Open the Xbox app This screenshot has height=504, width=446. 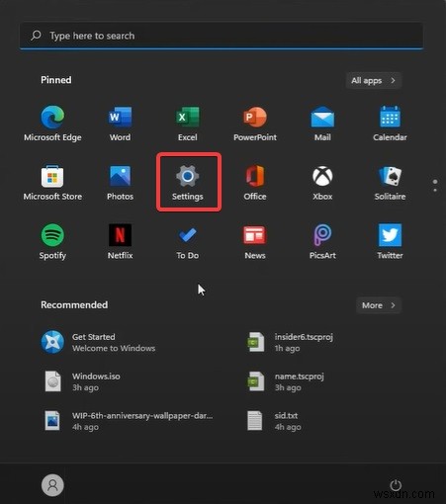[x=322, y=183]
